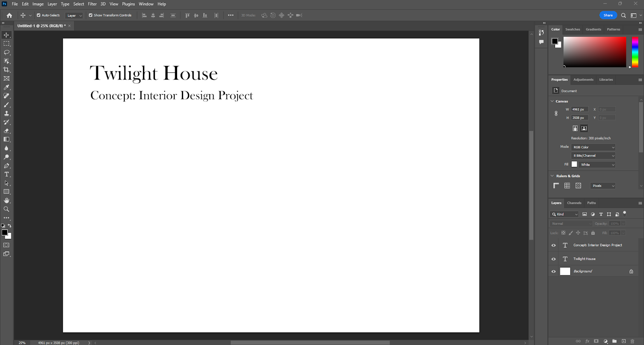Switch to the Adjustments tab

pyautogui.click(x=583, y=80)
